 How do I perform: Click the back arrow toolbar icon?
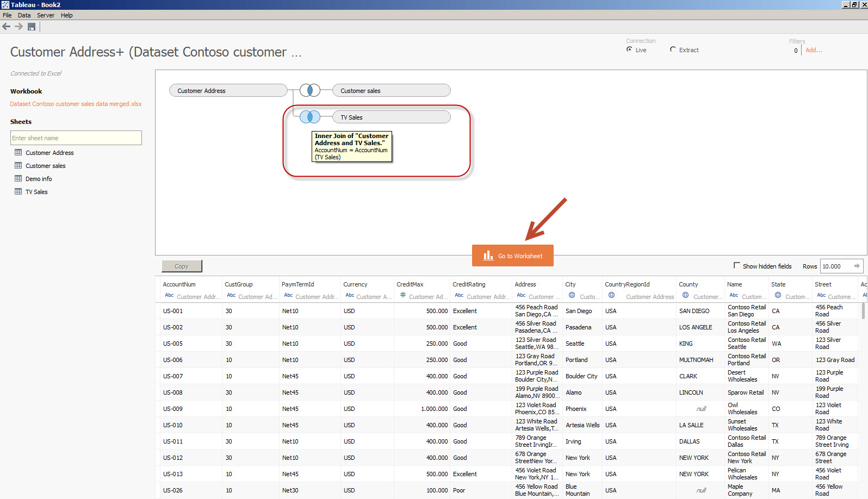(x=7, y=26)
